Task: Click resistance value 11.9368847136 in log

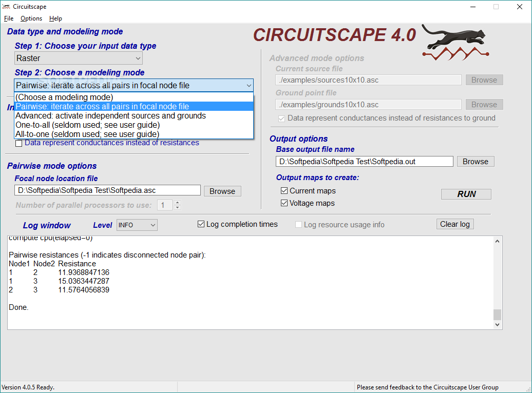Action: pos(84,272)
